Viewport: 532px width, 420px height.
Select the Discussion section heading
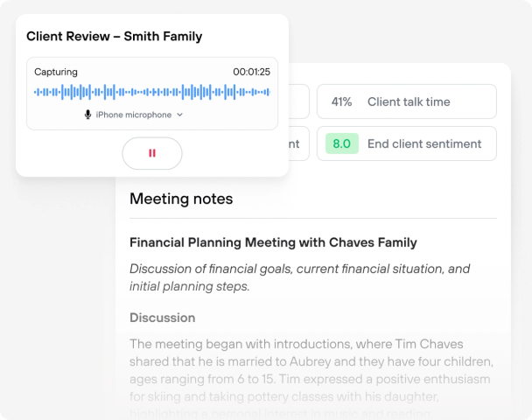click(162, 318)
